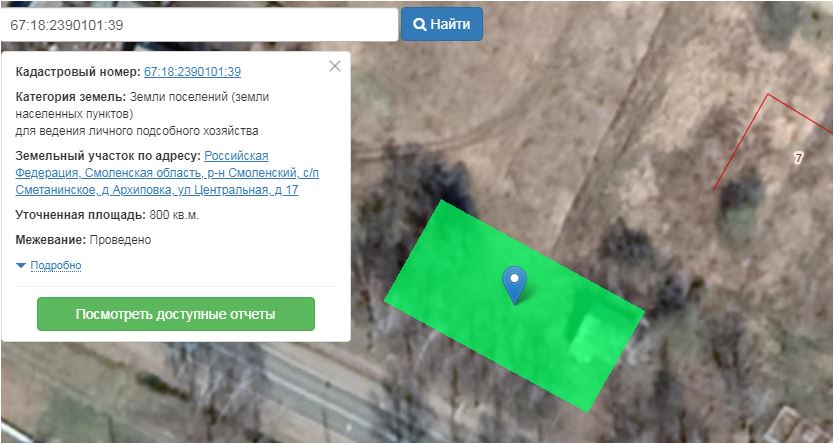Click the search field with cadastral number
834x444 pixels.
coord(199,24)
